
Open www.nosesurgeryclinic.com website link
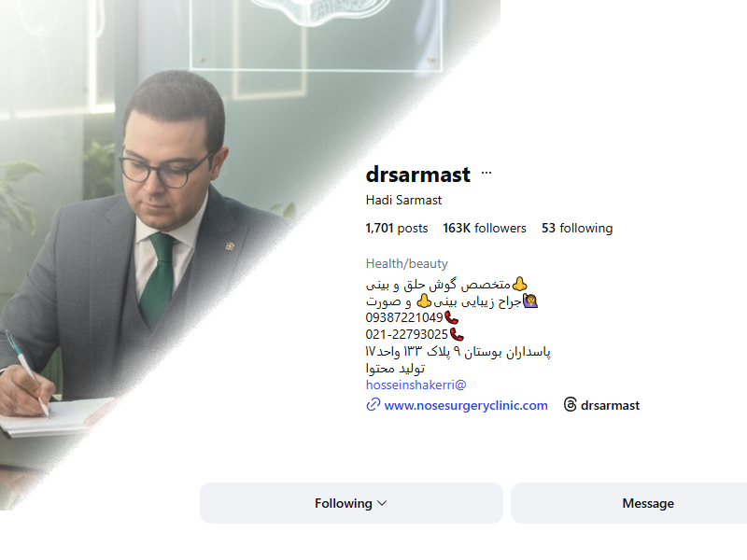pyautogui.click(x=466, y=405)
